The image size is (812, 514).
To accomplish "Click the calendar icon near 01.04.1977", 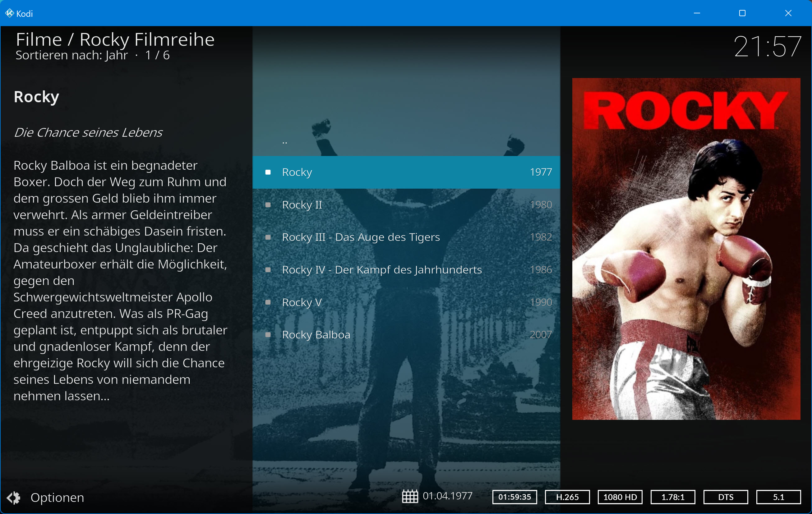I will 410,497.
